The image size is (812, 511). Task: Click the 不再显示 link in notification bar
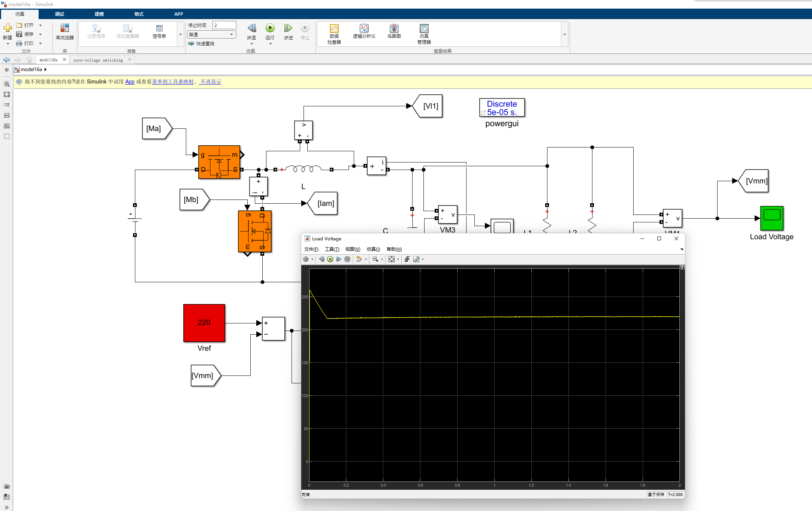click(210, 82)
